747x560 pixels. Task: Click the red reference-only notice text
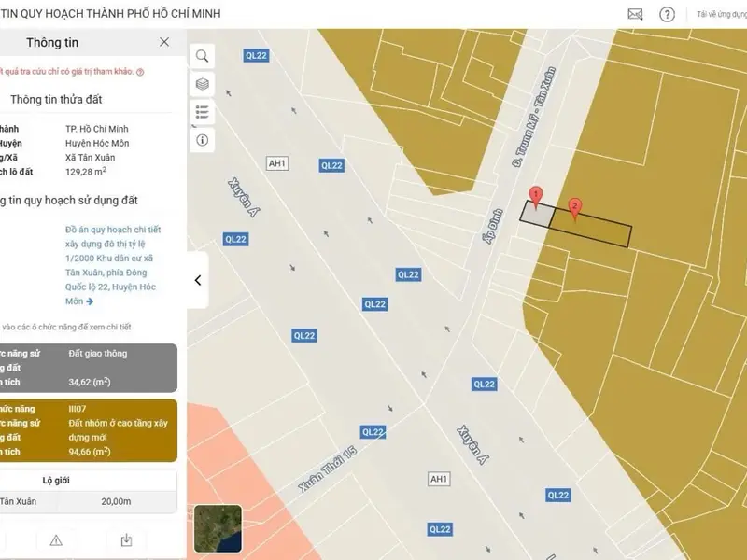click(x=66, y=72)
